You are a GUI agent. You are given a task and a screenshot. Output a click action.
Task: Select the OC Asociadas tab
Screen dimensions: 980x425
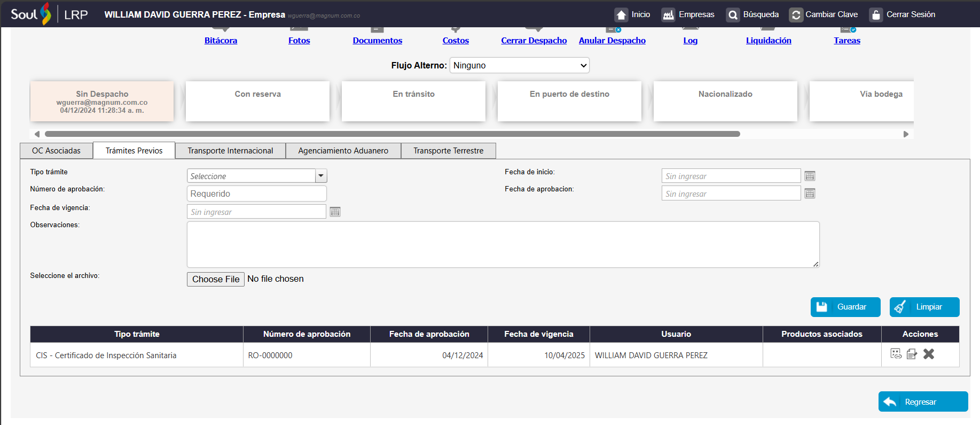tap(56, 151)
